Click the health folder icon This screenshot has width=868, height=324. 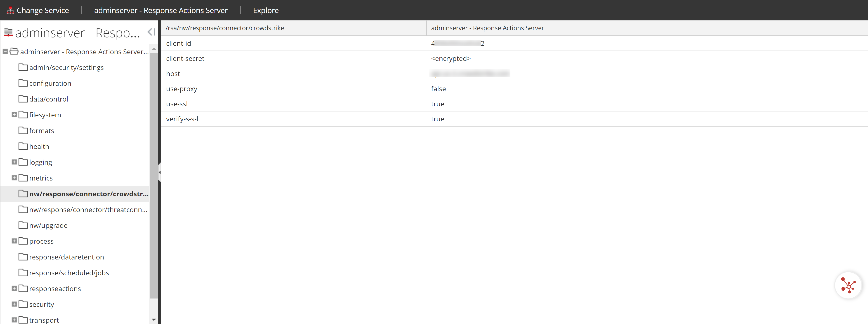[23, 146]
